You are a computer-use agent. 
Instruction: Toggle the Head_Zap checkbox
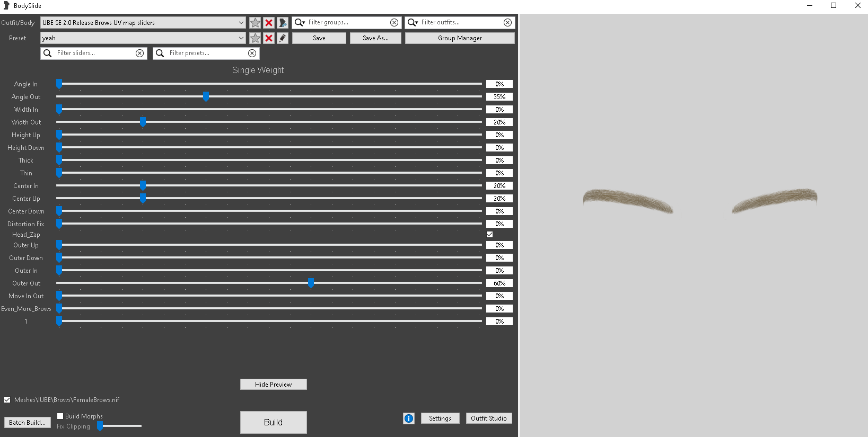(489, 235)
